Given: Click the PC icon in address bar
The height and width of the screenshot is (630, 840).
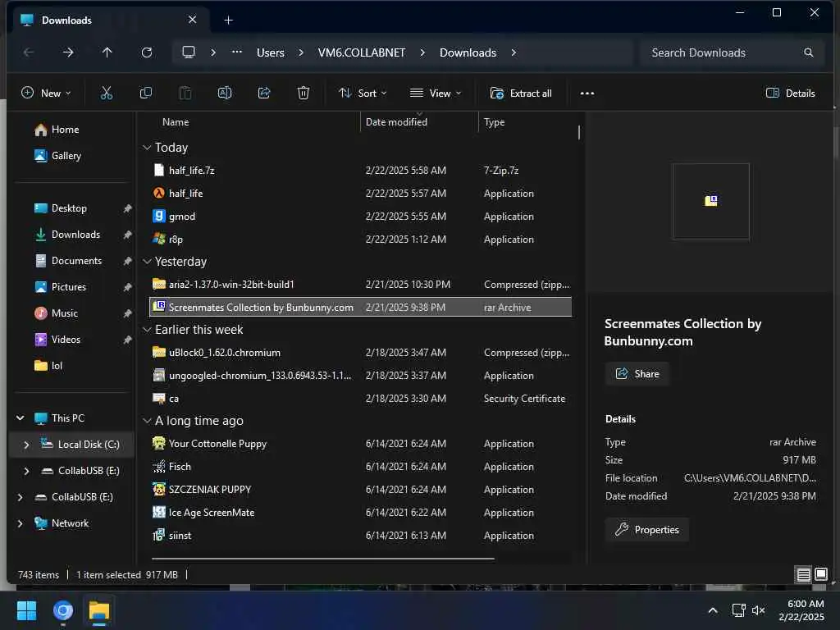Looking at the screenshot, I should pos(189,52).
